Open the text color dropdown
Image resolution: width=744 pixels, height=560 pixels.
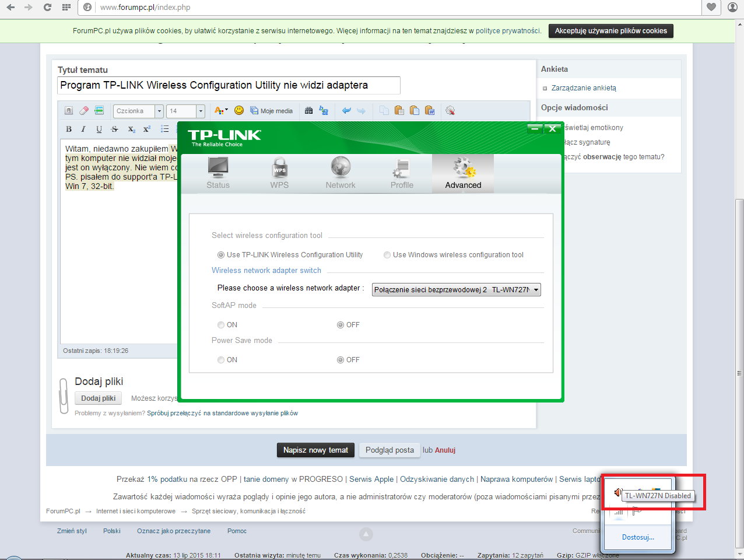tap(221, 111)
